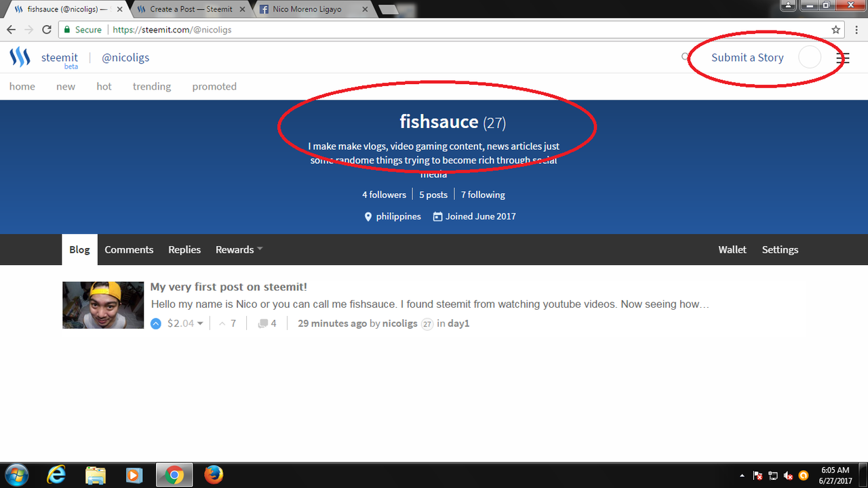Open the Settings tab
This screenshot has width=868, height=488.
(x=780, y=249)
